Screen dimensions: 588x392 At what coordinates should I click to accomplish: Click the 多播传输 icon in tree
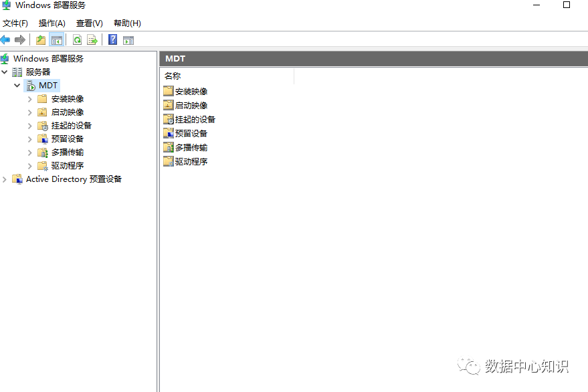(x=43, y=153)
